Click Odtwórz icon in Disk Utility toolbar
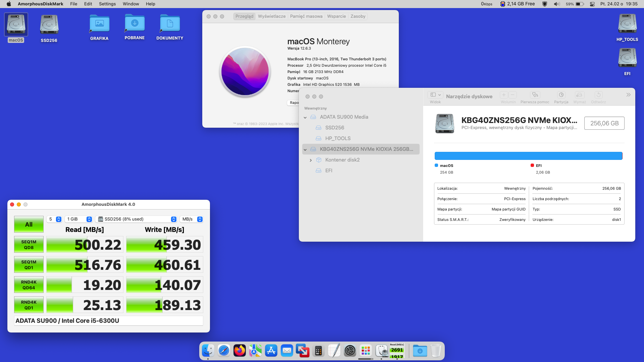The height and width of the screenshot is (362, 644). point(598,95)
